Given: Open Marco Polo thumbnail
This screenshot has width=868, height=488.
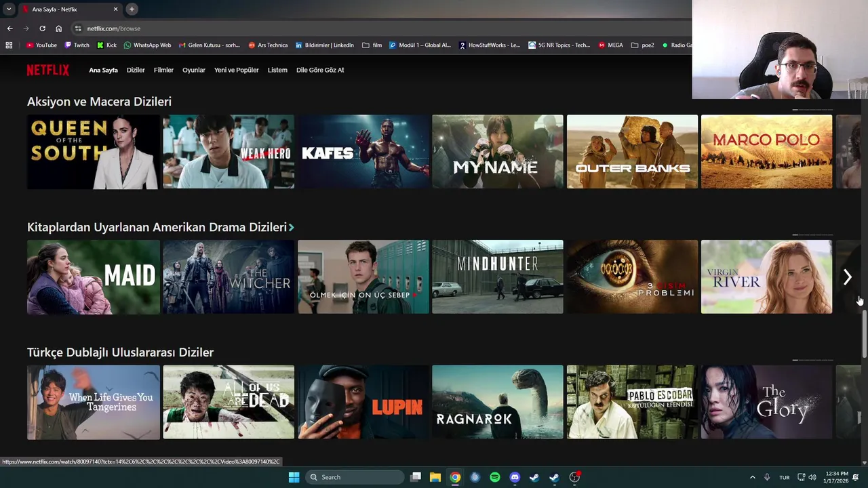Looking at the screenshot, I should 766,152.
